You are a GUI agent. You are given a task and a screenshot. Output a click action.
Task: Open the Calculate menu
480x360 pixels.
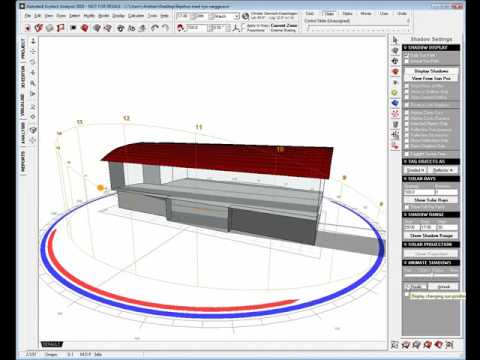click(x=136, y=16)
